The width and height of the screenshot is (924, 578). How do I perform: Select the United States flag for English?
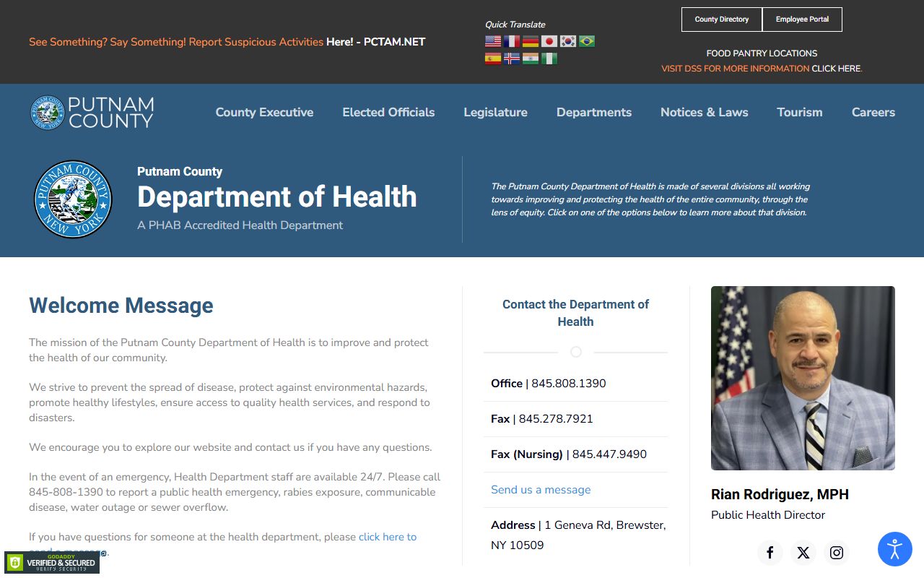[493, 41]
